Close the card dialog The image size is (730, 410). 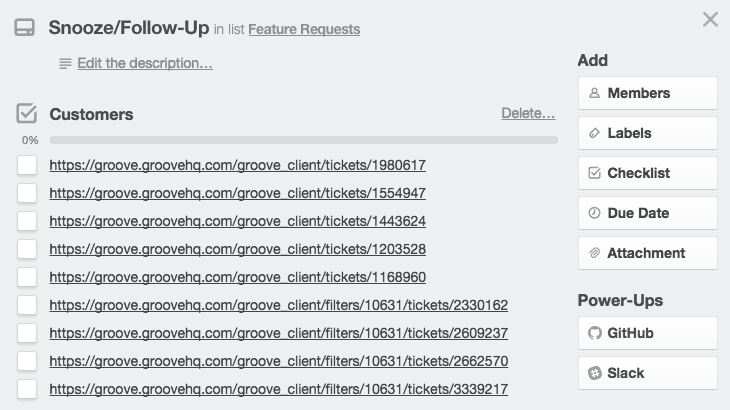pyautogui.click(x=710, y=19)
